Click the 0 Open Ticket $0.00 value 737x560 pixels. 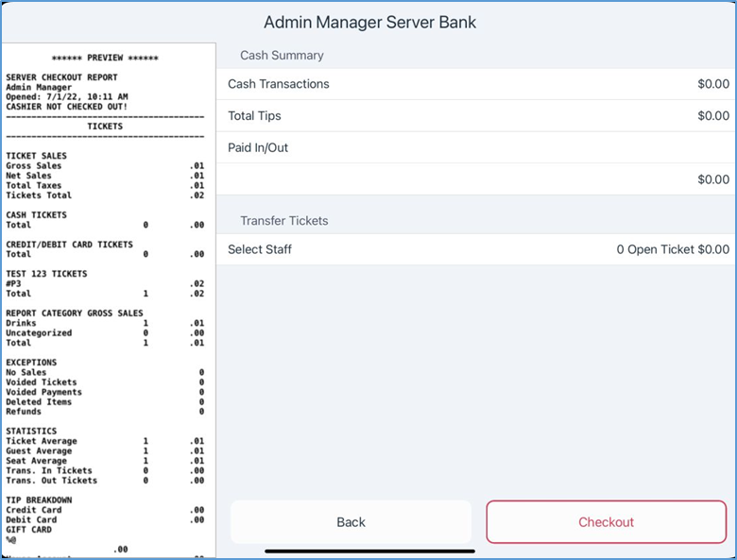pyautogui.click(x=672, y=249)
